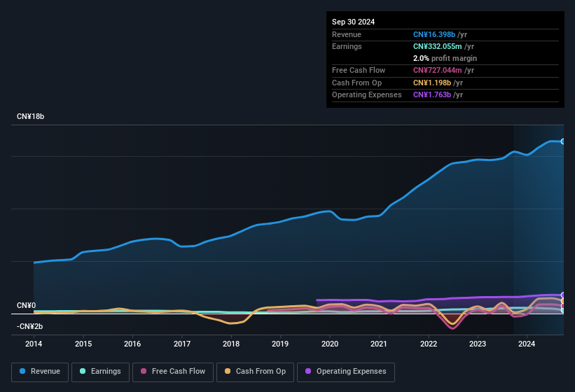
Task: Click the Free Cash Flow label in tooltip
Action: (359, 70)
